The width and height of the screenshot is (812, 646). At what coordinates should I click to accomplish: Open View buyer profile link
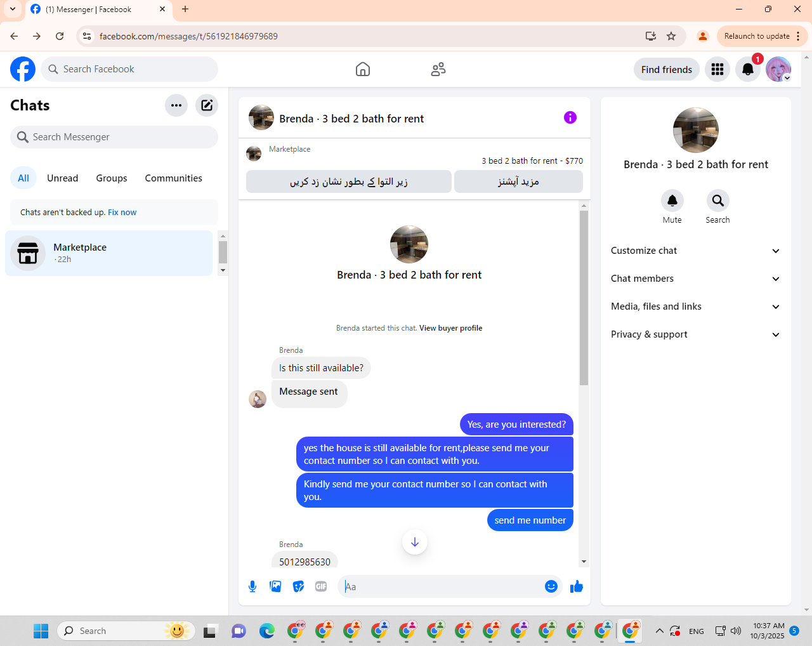tap(450, 328)
